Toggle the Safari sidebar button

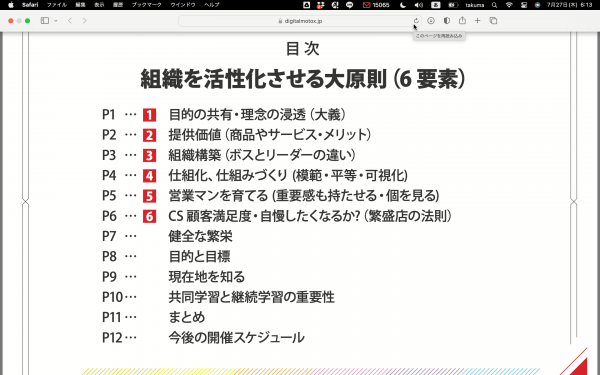click(x=45, y=21)
